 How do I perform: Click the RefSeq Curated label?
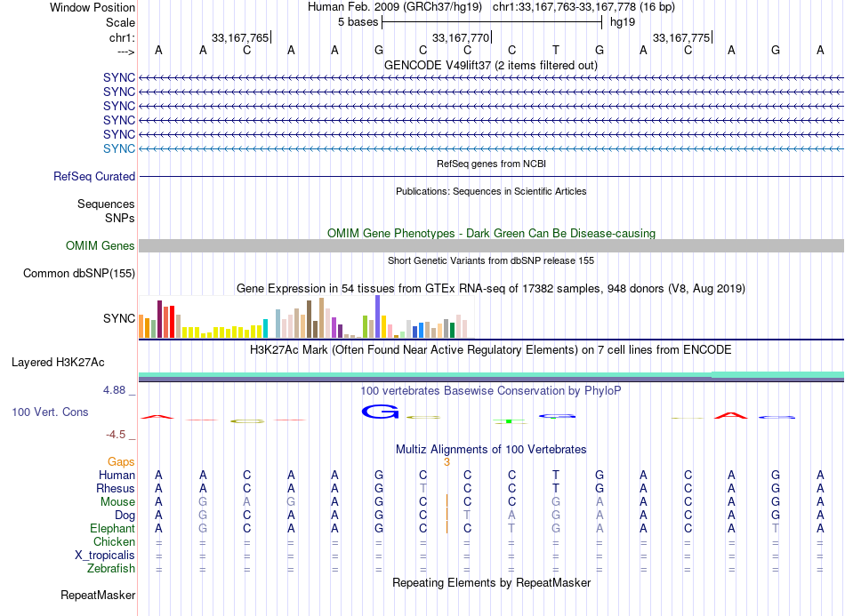point(94,176)
